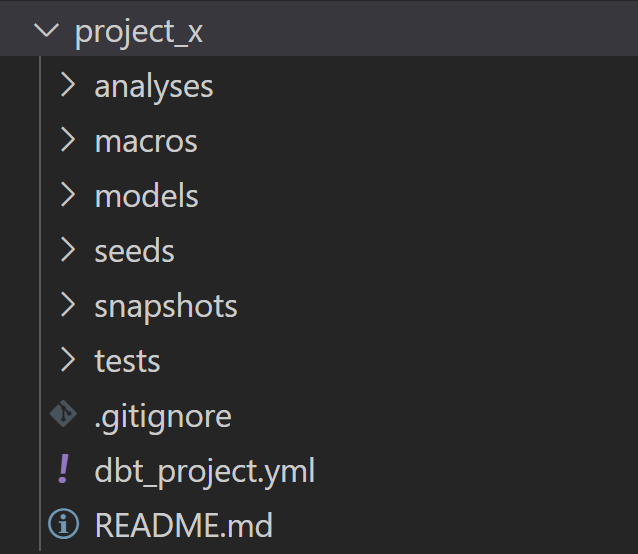
Task: Expand the macros folder chevron
Action: [x=68, y=140]
